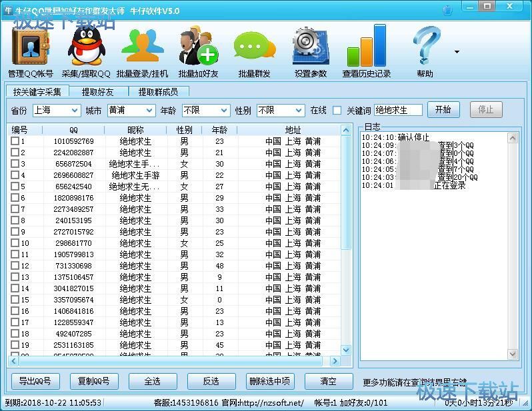
Task: Click the 性别 column header
Action: [184, 130]
